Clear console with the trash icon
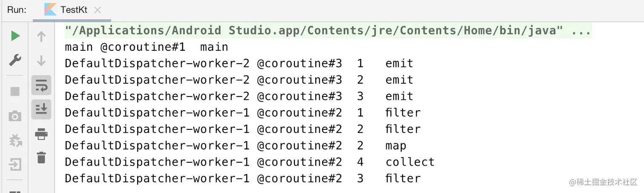 pos(41,158)
